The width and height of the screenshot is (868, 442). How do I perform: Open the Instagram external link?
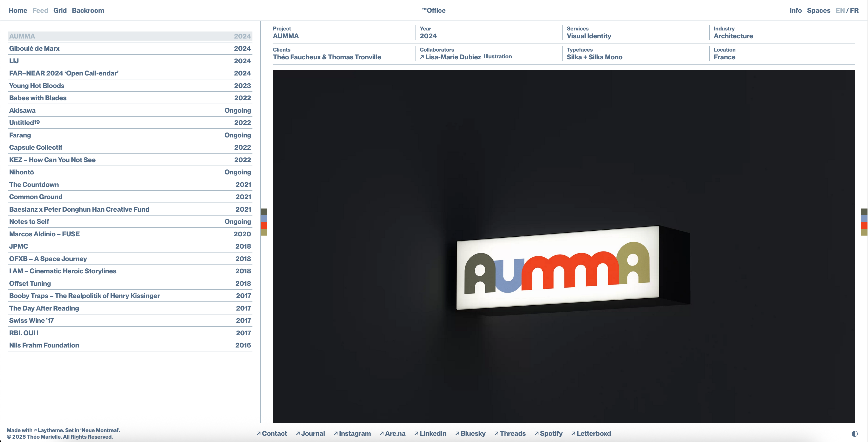pos(355,434)
